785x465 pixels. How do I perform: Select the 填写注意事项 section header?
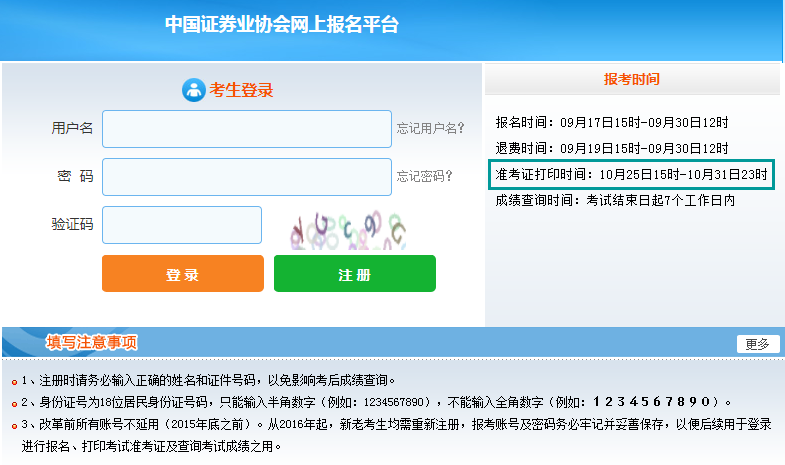pos(92,343)
